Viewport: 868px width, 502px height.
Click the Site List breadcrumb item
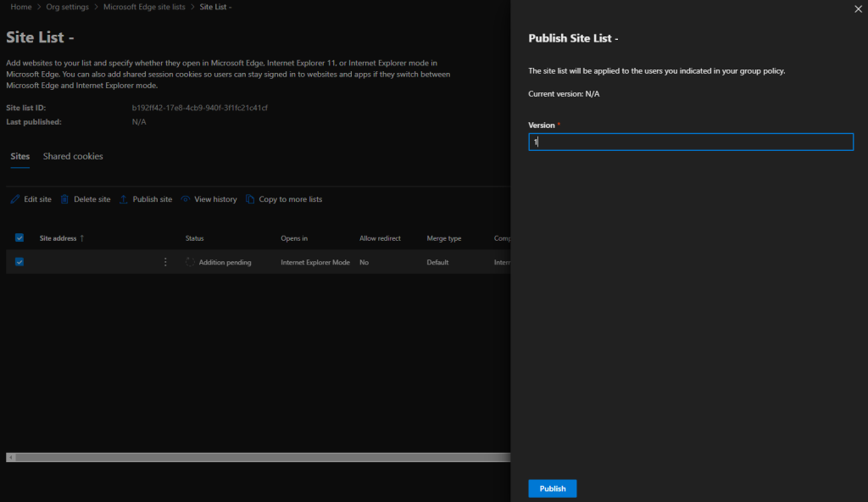click(x=215, y=7)
